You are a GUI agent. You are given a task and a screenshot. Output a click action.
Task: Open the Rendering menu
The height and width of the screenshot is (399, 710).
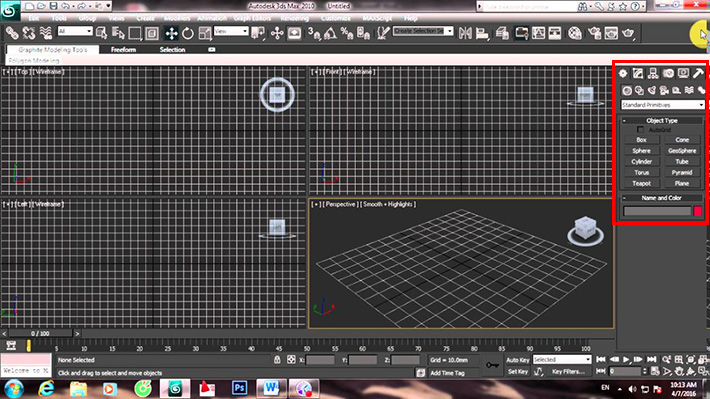coord(294,18)
